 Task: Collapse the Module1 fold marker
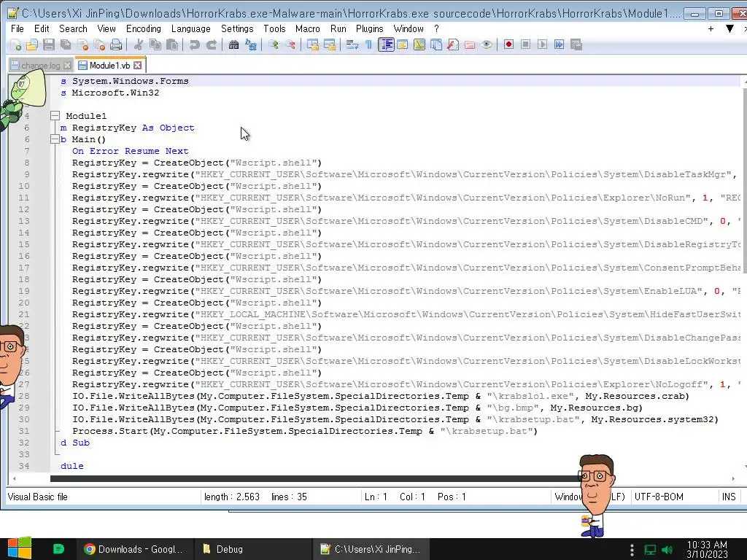click(x=55, y=116)
